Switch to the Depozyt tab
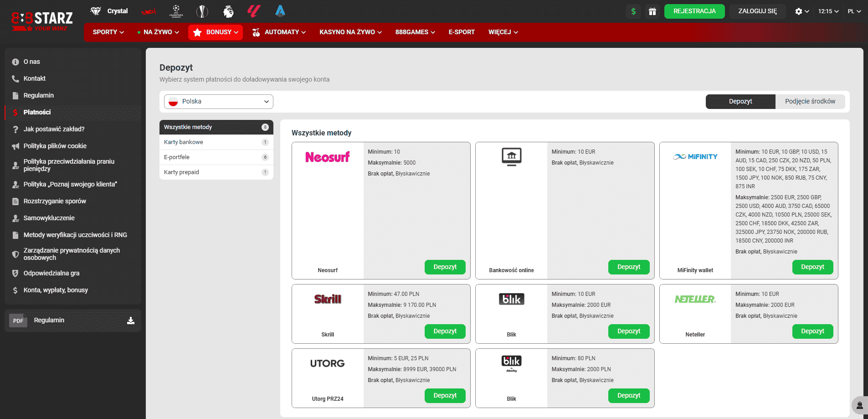The height and width of the screenshot is (419, 868). pyautogui.click(x=740, y=102)
